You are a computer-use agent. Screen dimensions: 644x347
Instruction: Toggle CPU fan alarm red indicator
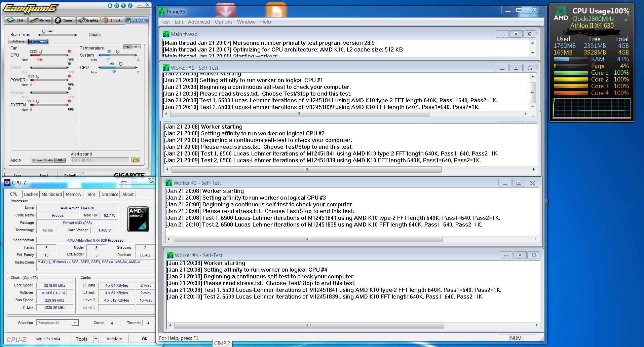coord(69,51)
